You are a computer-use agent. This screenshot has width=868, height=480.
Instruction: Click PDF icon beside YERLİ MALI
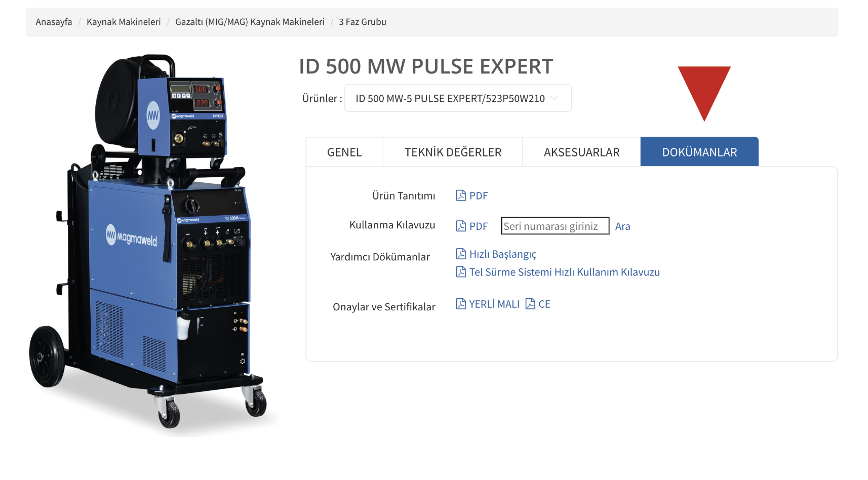click(461, 304)
